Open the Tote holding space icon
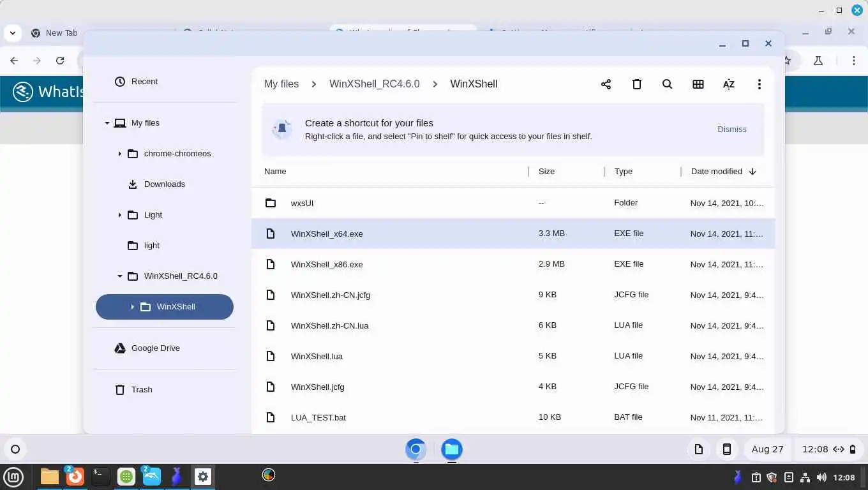The width and height of the screenshot is (868, 490). tap(699, 449)
